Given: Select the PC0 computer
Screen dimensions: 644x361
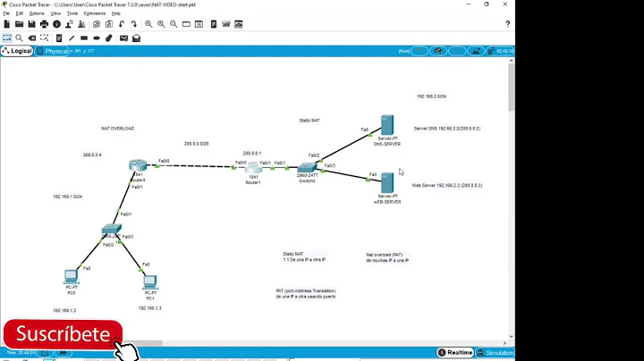Looking at the screenshot, I should 71,277.
